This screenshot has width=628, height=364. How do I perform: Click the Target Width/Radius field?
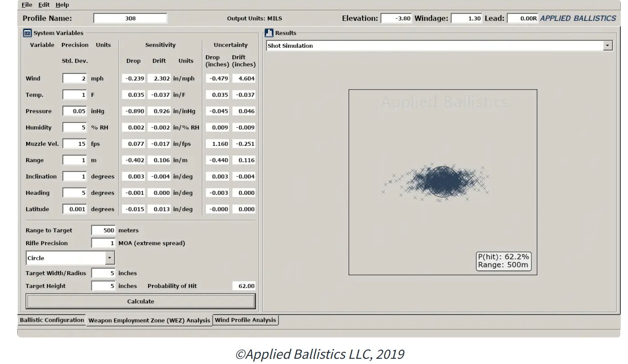pos(103,273)
